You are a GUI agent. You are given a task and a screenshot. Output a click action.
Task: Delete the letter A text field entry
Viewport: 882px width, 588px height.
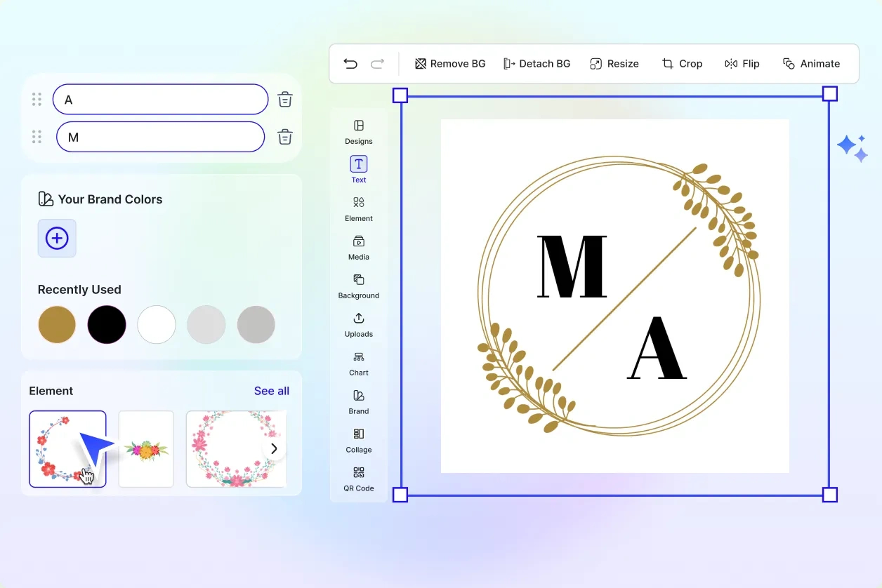(284, 99)
